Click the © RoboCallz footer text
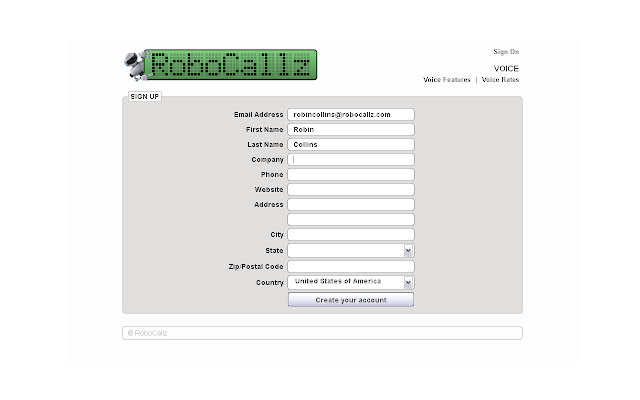 (147, 333)
